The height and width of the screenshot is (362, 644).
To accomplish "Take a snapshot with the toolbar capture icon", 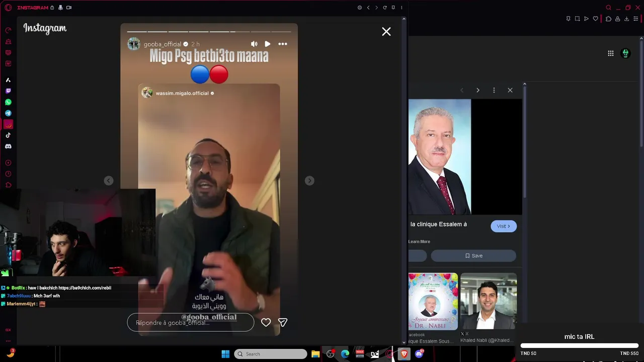I will point(577,19).
